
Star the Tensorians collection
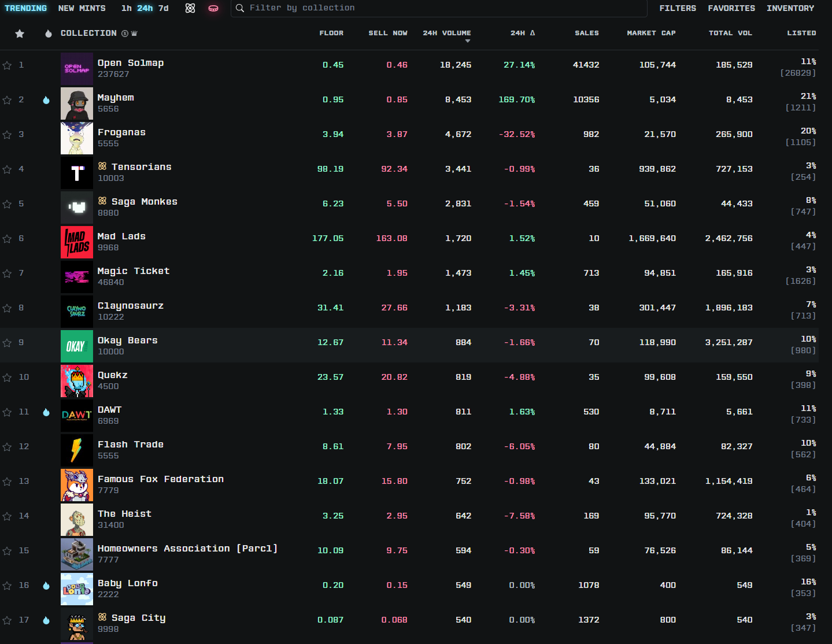(x=7, y=169)
